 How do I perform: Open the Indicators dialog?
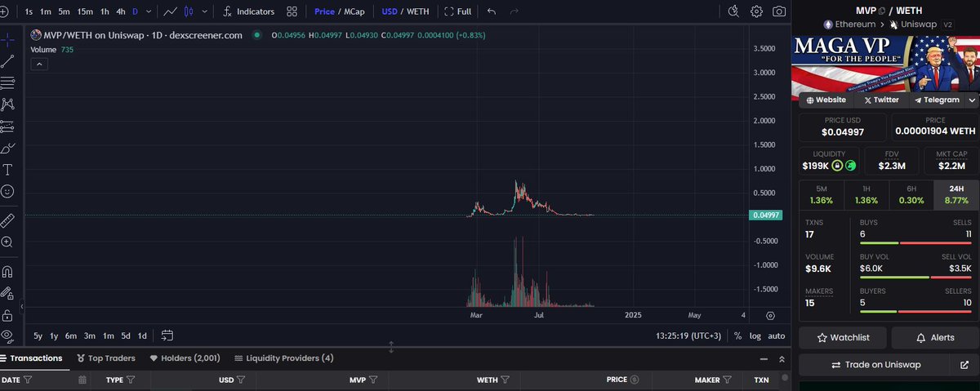249,11
